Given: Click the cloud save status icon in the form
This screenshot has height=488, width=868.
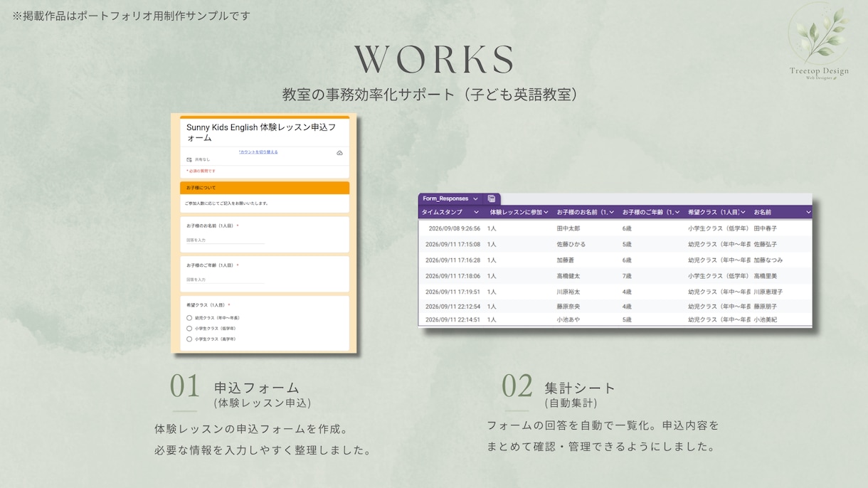Looking at the screenshot, I should [x=339, y=153].
